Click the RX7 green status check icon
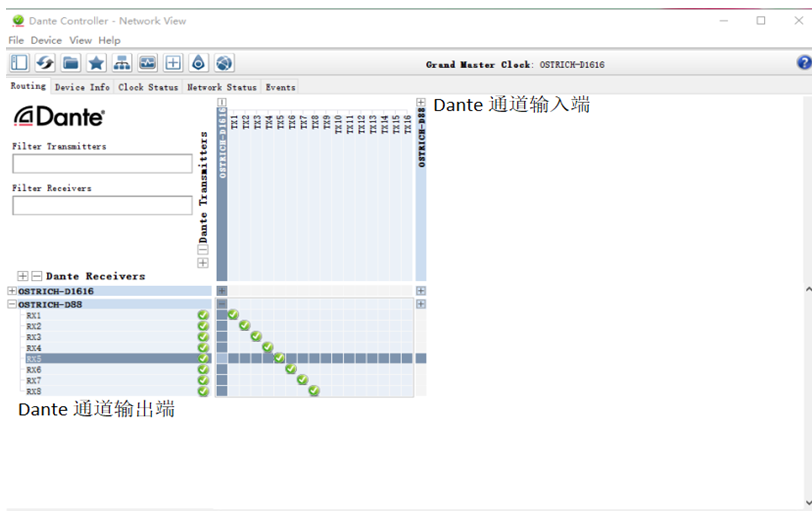This screenshot has width=812, height=511. 203,381
